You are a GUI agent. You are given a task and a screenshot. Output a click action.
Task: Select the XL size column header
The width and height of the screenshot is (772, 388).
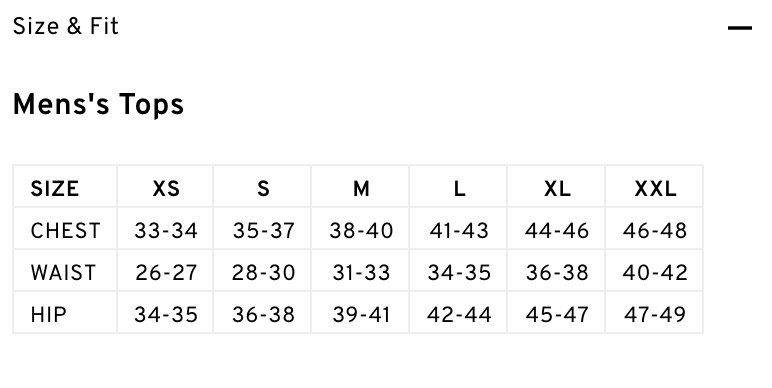coord(557,189)
